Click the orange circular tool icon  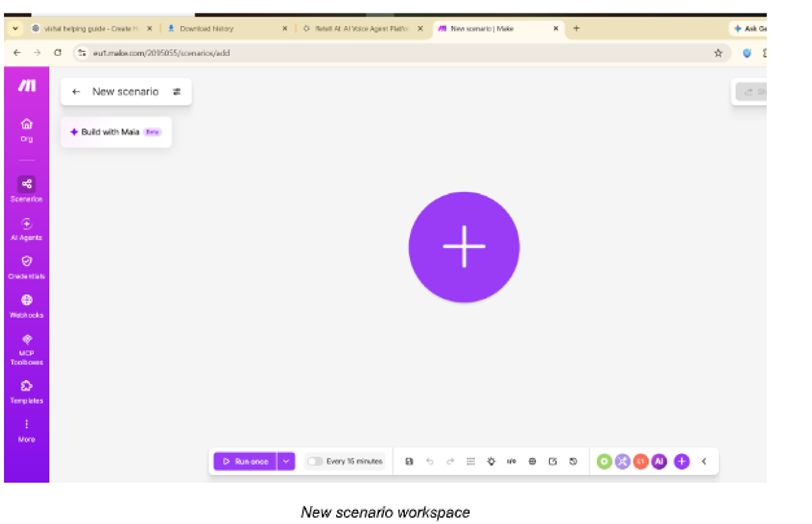(641, 461)
